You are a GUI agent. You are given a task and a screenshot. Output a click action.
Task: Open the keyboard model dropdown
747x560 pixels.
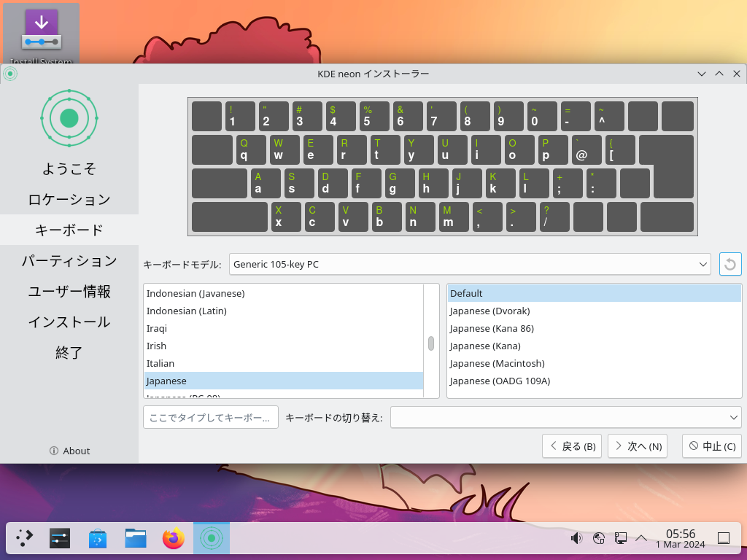click(x=470, y=264)
